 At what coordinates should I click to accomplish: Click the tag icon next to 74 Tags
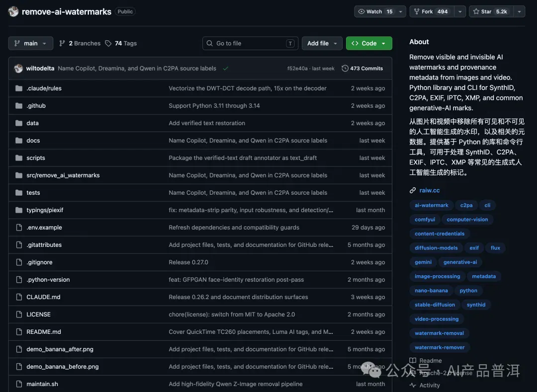(x=108, y=43)
